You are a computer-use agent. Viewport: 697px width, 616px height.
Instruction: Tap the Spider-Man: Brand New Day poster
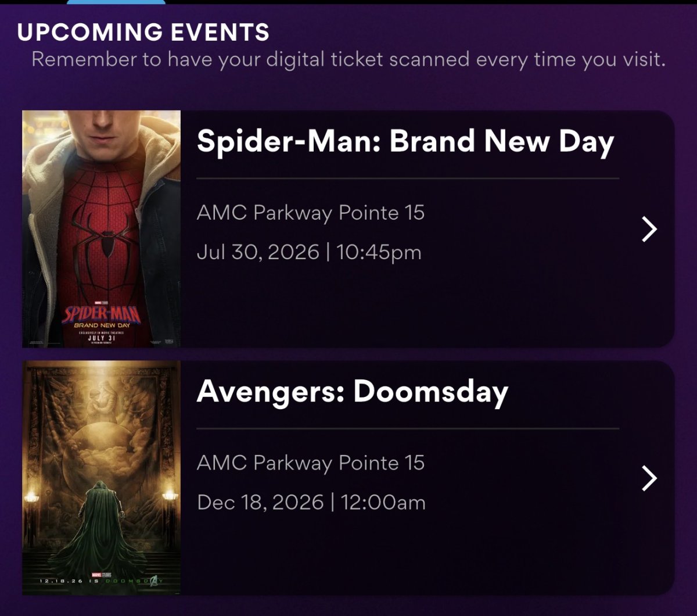point(102,229)
